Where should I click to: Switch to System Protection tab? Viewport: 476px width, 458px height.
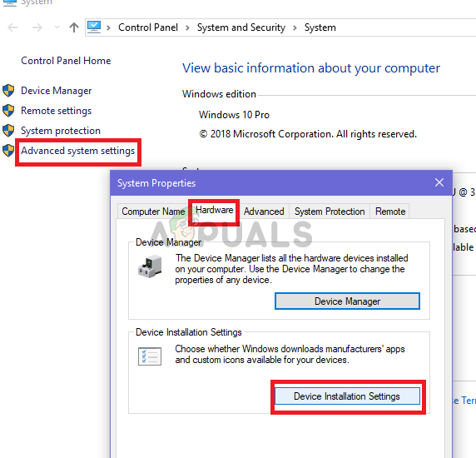330,211
